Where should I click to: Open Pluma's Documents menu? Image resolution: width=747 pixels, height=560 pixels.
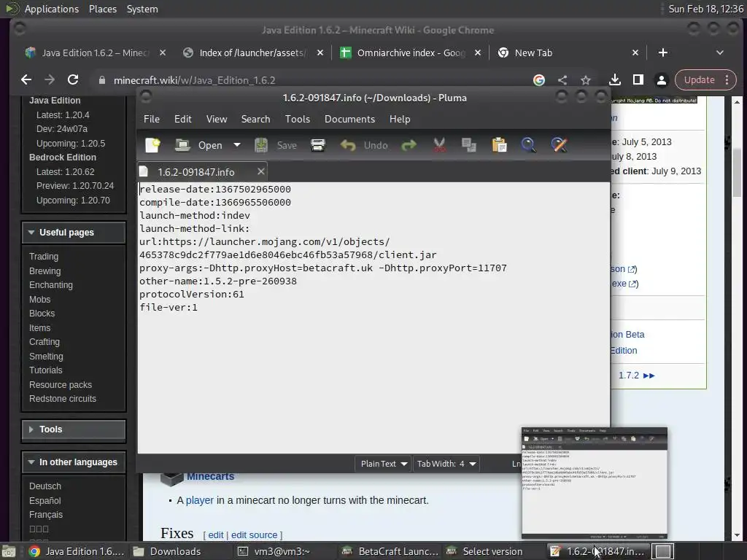click(x=349, y=119)
